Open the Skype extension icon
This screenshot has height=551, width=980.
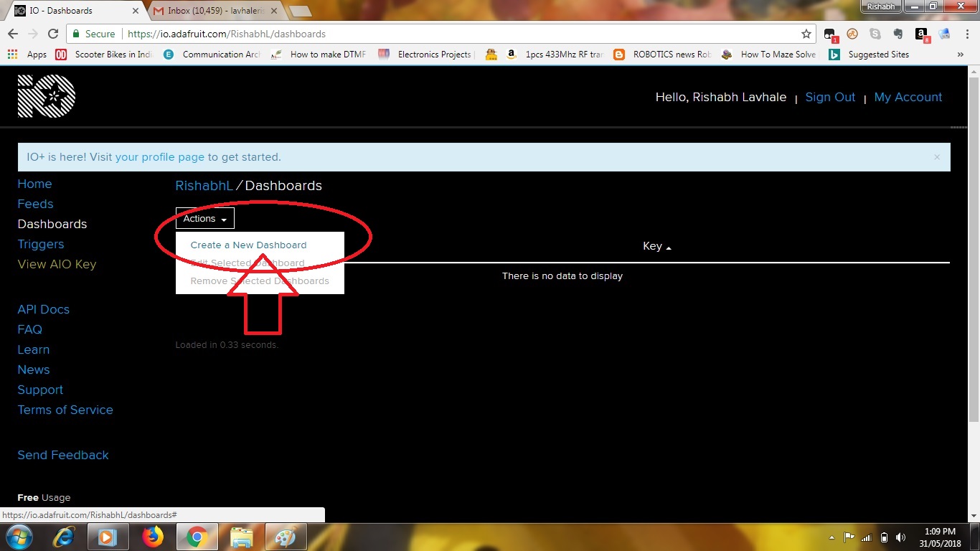pyautogui.click(x=875, y=34)
